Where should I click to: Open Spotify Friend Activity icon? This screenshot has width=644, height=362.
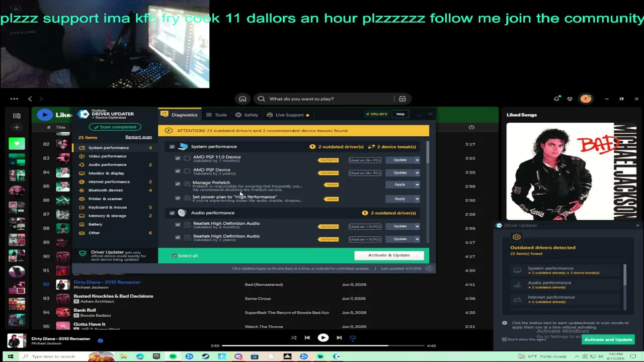(x=570, y=99)
